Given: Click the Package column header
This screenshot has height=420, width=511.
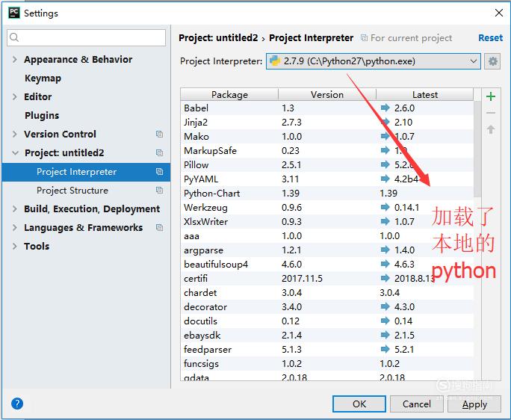Looking at the screenshot, I should [229, 95].
